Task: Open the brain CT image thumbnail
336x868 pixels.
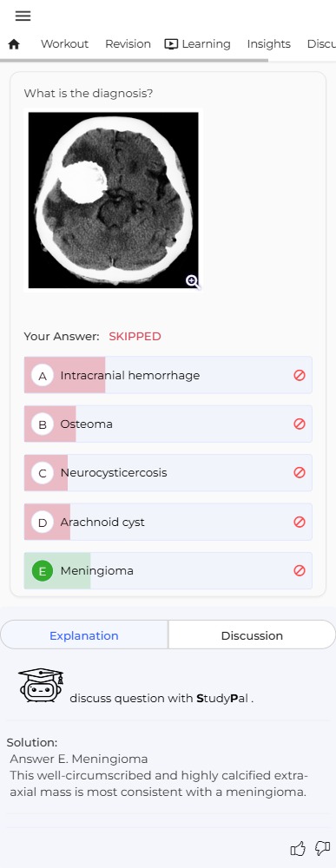Action: [114, 200]
